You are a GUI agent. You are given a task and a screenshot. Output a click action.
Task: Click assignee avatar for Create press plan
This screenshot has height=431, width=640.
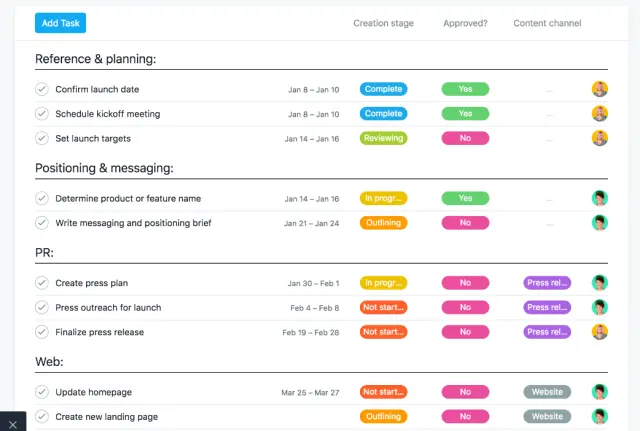pyautogui.click(x=599, y=283)
